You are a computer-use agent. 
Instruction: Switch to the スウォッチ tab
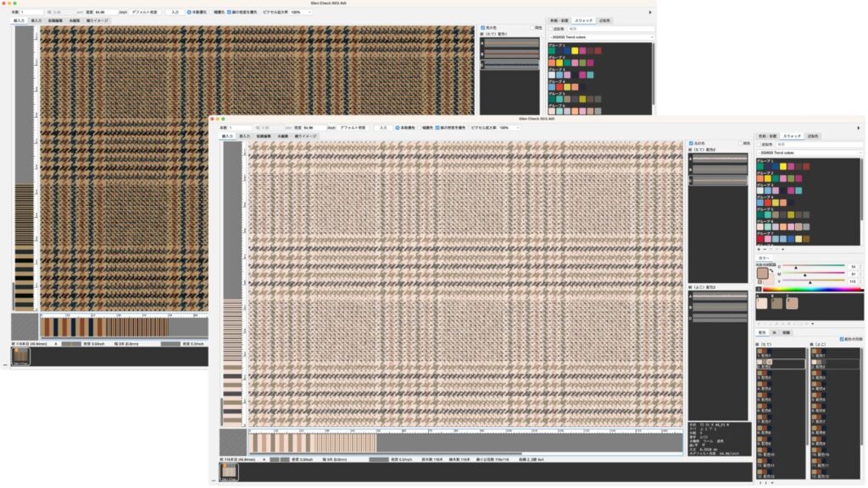[792, 136]
